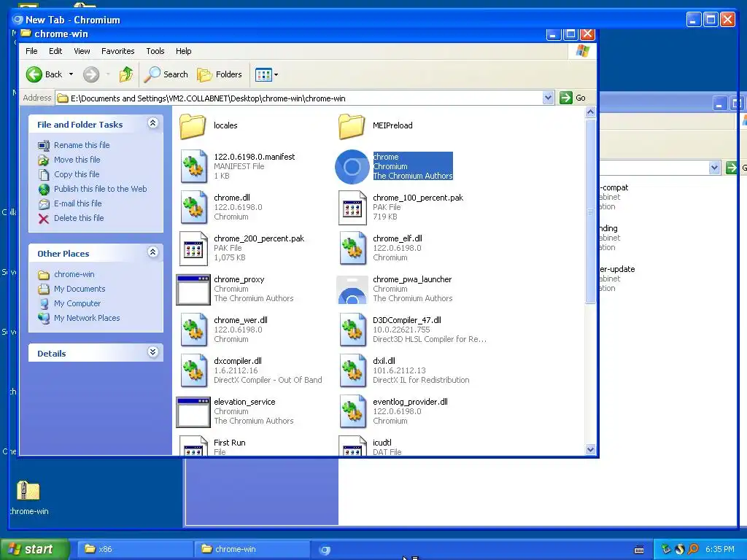The image size is (747, 560).
Task: Collapse the Other Places panel
Action: pos(152,252)
